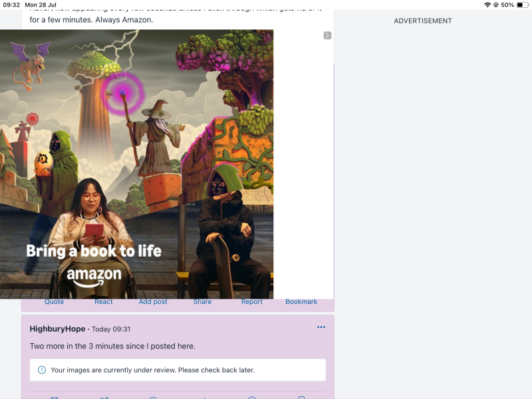The height and width of the screenshot is (399, 532).
Task: Open the Bring a book to life Amazon ad
Action: click(x=138, y=163)
